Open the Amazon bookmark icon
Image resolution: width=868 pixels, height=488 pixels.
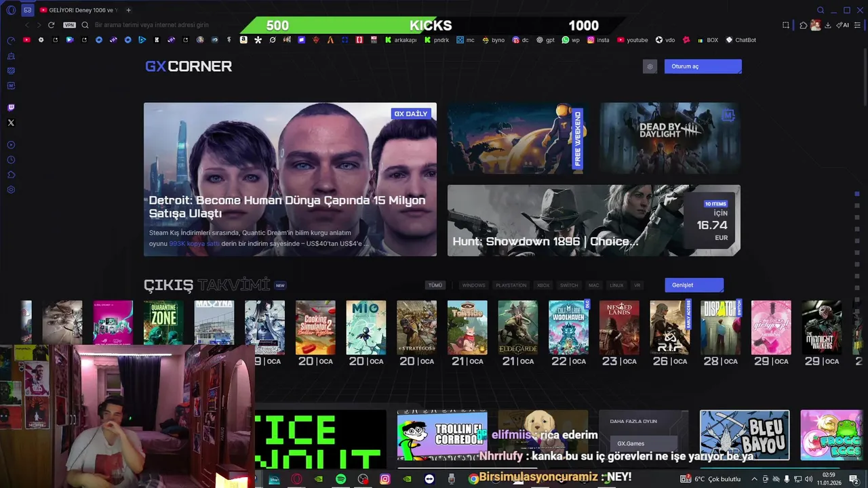click(x=243, y=40)
